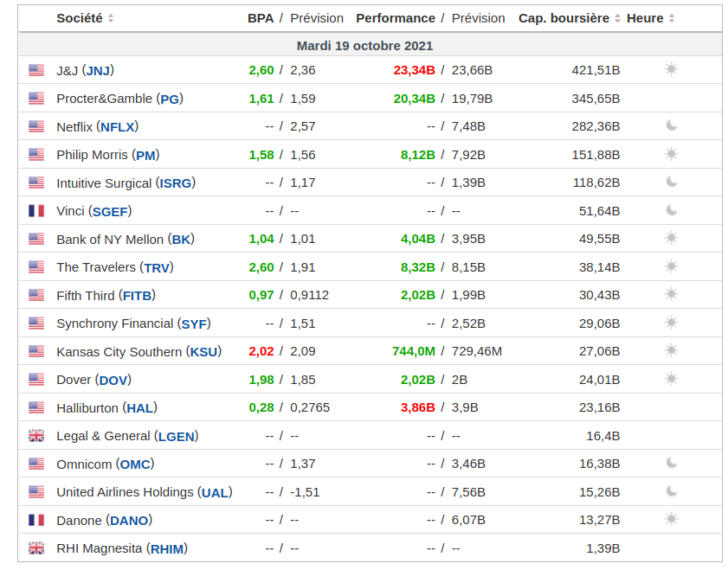Sort table by Société column arrows

[x=111, y=18]
